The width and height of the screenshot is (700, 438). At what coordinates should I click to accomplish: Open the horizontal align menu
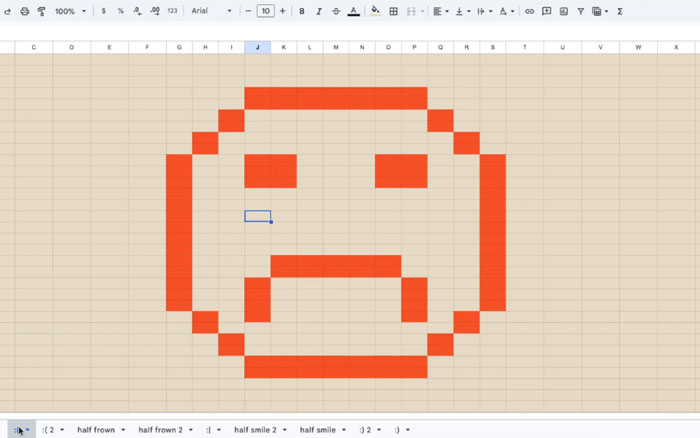[440, 12]
